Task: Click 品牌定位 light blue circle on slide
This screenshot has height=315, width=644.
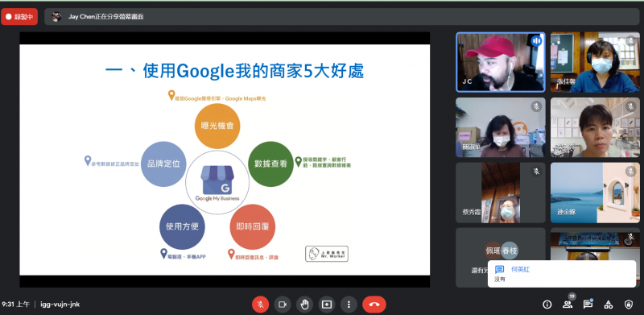Action: [163, 164]
